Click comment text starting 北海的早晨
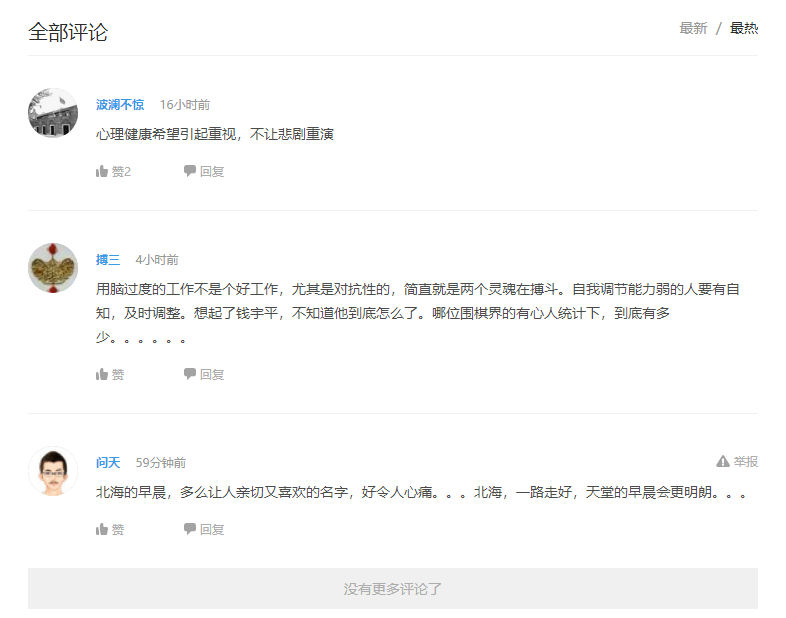The height and width of the screenshot is (618, 786). [421, 492]
